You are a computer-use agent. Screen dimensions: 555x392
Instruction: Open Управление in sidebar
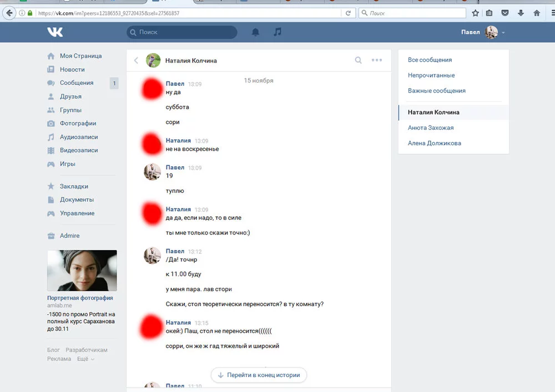[77, 213]
